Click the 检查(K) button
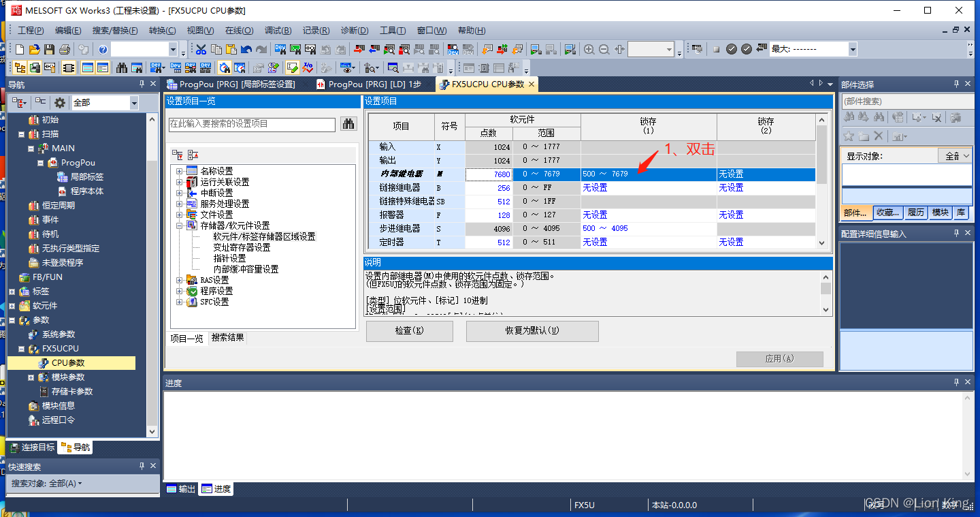 [x=409, y=331]
